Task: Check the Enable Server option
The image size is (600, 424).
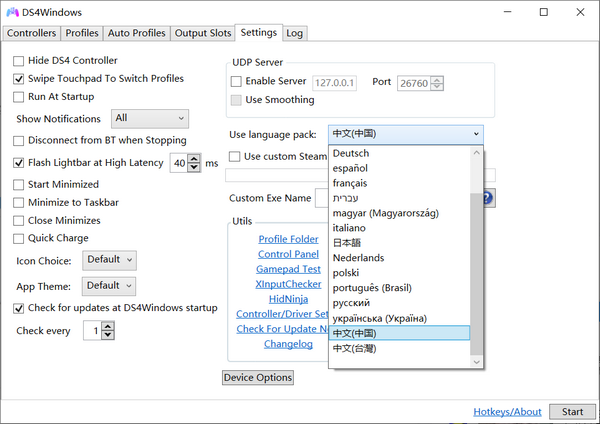Action: 236,82
